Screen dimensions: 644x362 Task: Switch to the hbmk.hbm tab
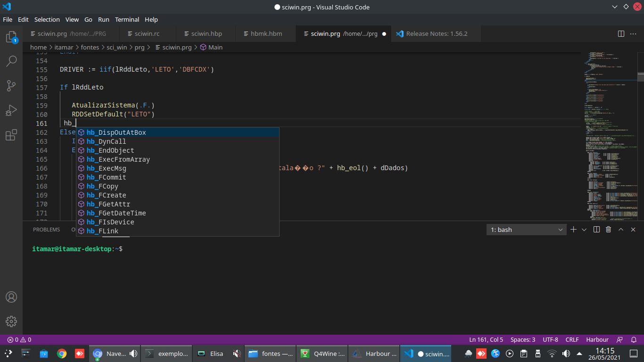point(266,34)
